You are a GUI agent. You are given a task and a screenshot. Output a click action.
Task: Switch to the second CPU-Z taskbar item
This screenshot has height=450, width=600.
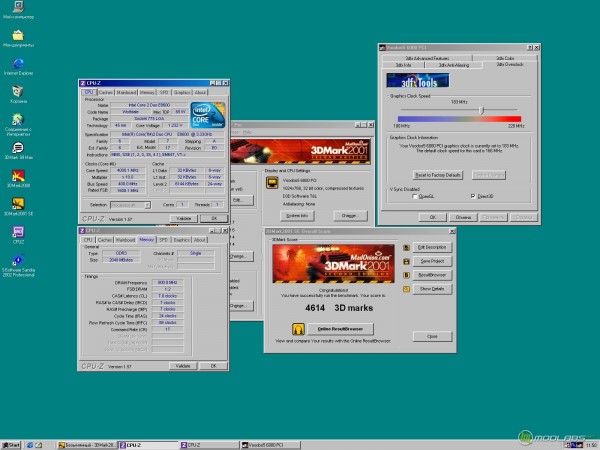[210, 445]
